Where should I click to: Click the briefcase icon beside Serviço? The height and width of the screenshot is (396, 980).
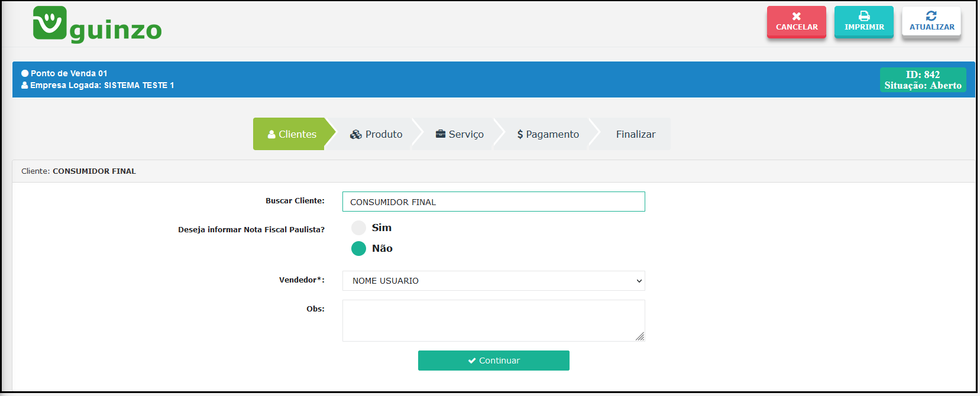tap(440, 134)
